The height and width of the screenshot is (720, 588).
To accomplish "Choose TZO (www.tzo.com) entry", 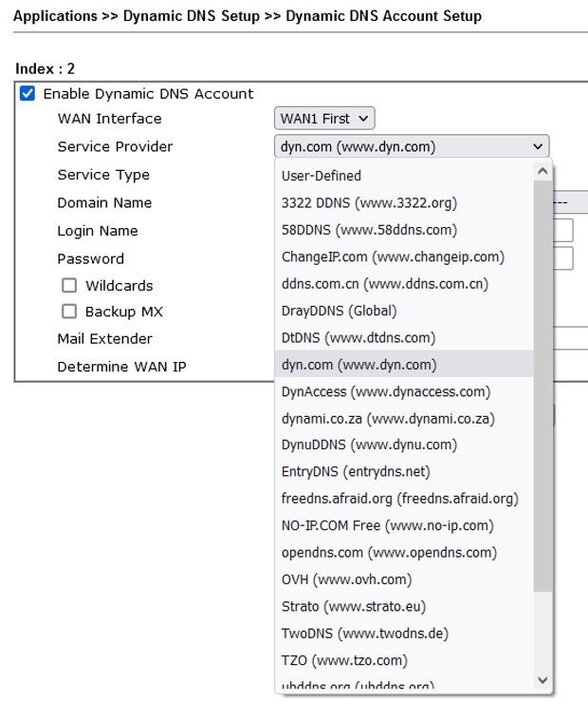I will [404, 660].
